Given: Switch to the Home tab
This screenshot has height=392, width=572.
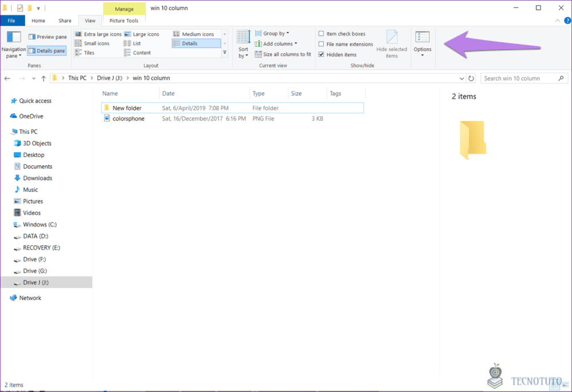Looking at the screenshot, I should pyautogui.click(x=38, y=21).
